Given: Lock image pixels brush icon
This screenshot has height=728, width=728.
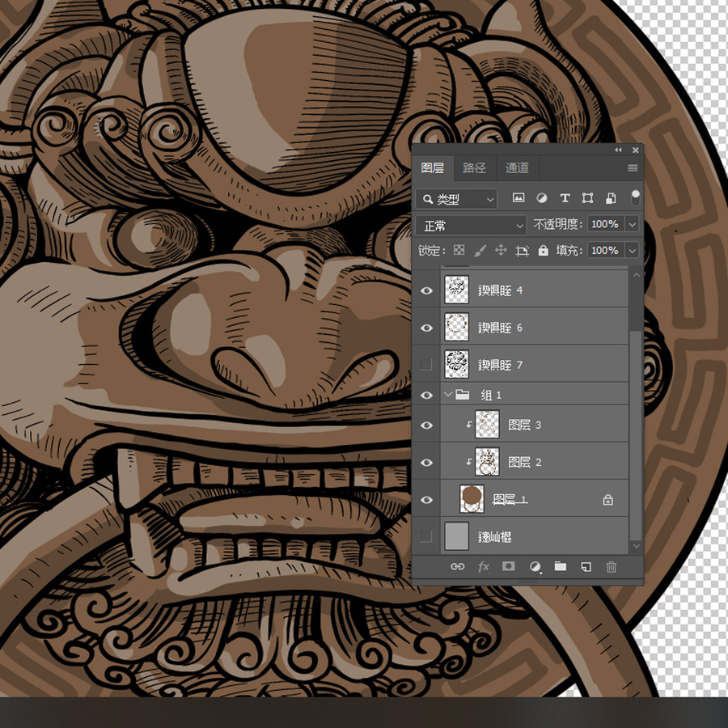Looking at the screenshot, I should tap(480, 251).
